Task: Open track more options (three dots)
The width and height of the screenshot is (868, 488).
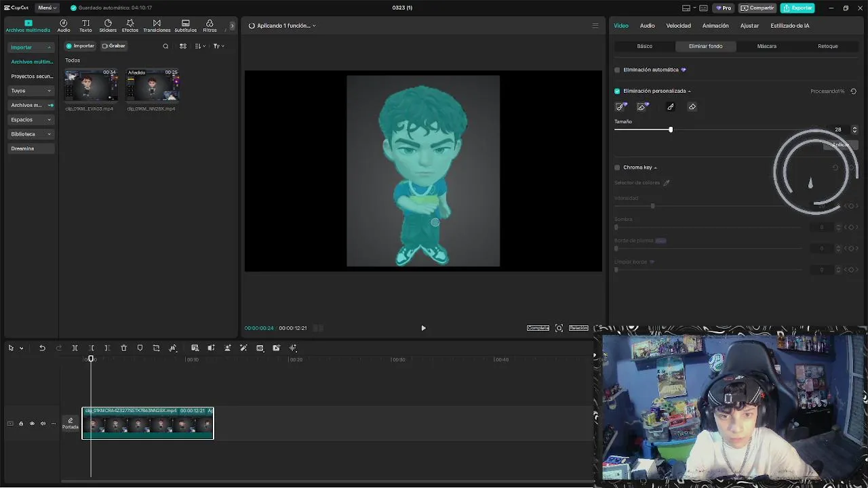Action: pos(54,424)
